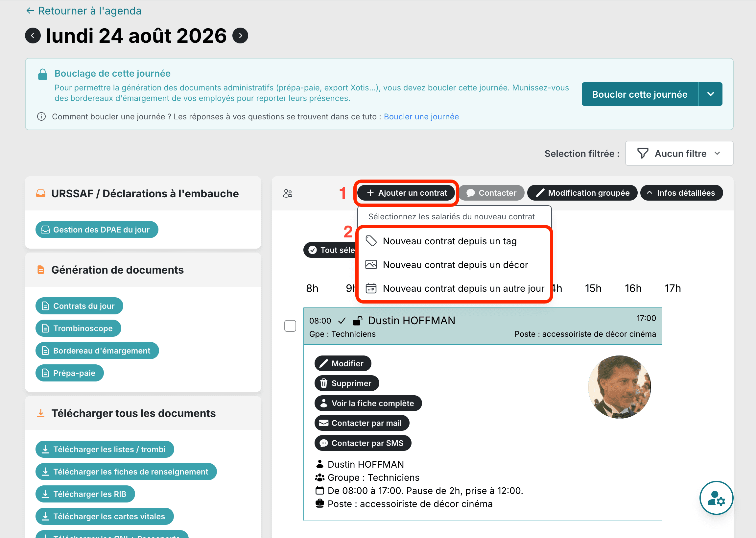The height and width of the screenshot is (538, 756).
Task: Click the Dustin HOFFMAN contract header bar
Action: (x=483, y=326)
